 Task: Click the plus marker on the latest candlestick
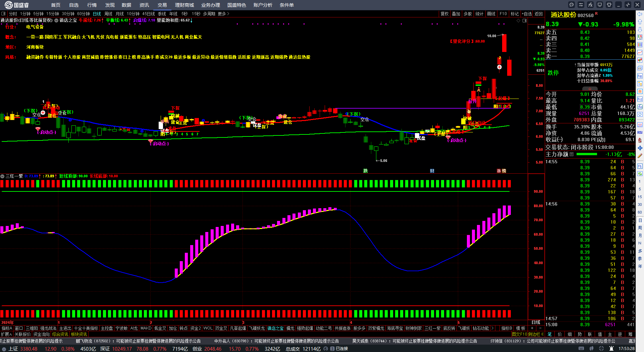click(x=499, y=67)
